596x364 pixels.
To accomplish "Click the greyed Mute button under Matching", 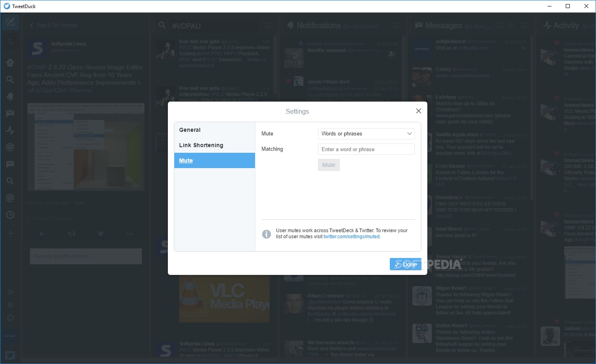I will click(x=329, y=165).
